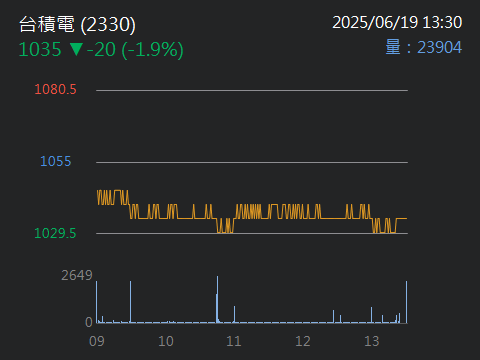480x360 pixels.
Task: Select the 09 hour marker on the time axis
Action: point(97,341)
